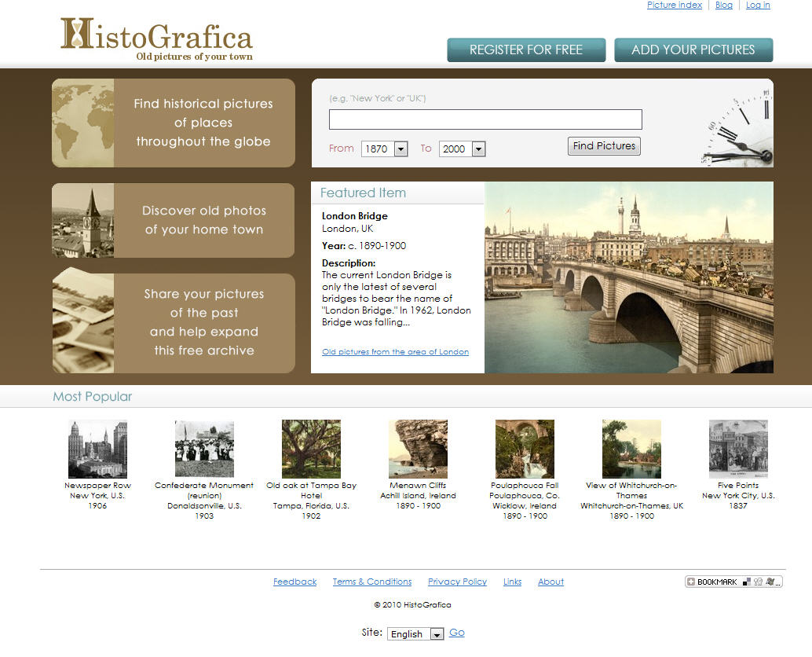
Task: Click the Featured Item heading
Action: tap(363, 193)
